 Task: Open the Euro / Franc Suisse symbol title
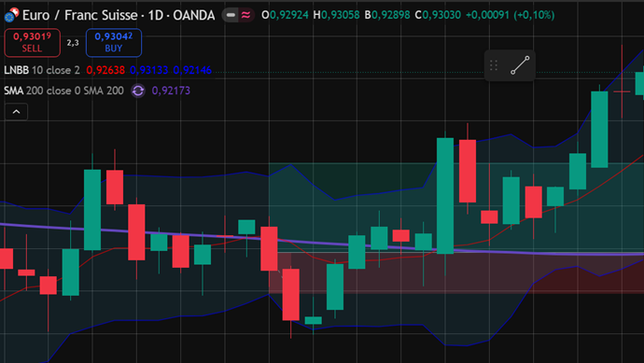point(119,15)
